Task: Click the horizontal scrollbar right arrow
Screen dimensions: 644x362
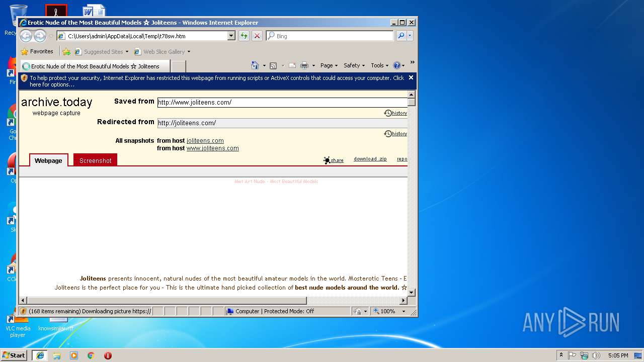Action: click(x=403, y=300)
